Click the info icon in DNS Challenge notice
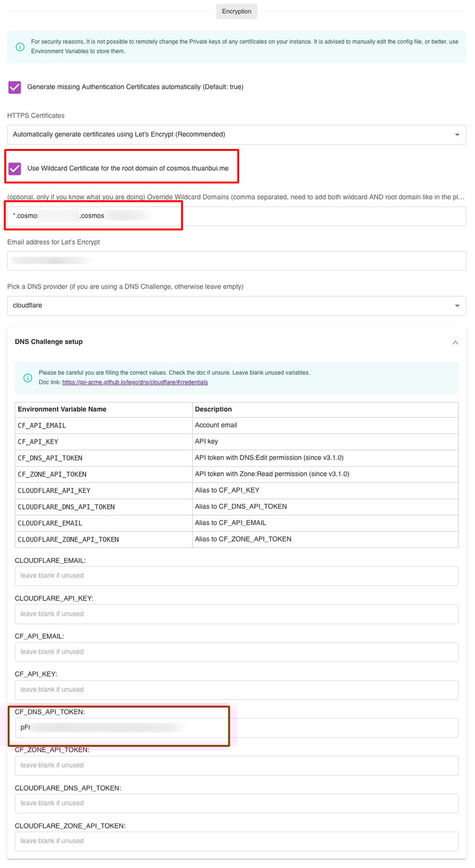The width and height of the screenshot is (475, 868). pos(27,378)
